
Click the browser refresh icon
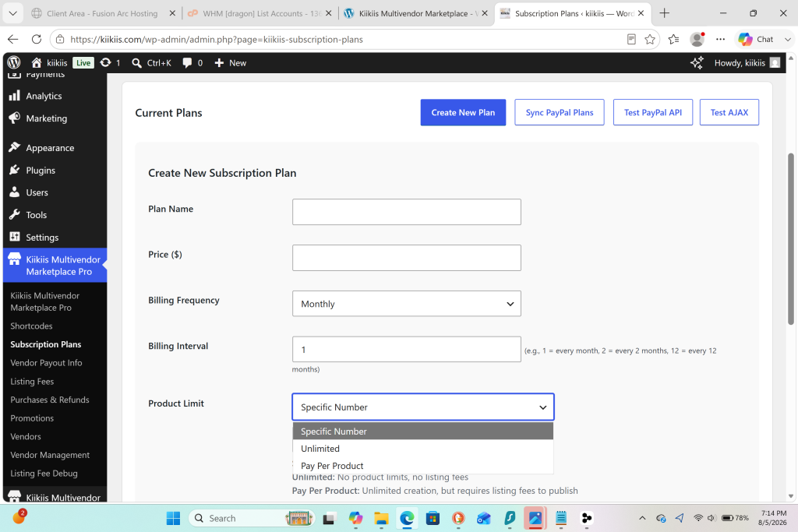click(37, 39)
